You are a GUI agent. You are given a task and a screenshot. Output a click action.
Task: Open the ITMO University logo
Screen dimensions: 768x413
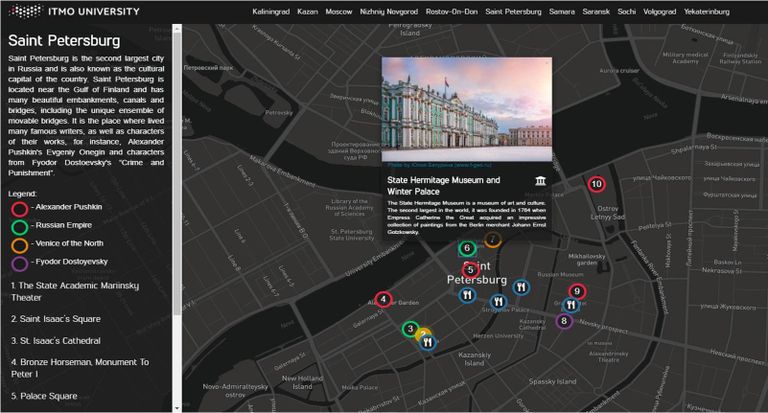point(74,11)
